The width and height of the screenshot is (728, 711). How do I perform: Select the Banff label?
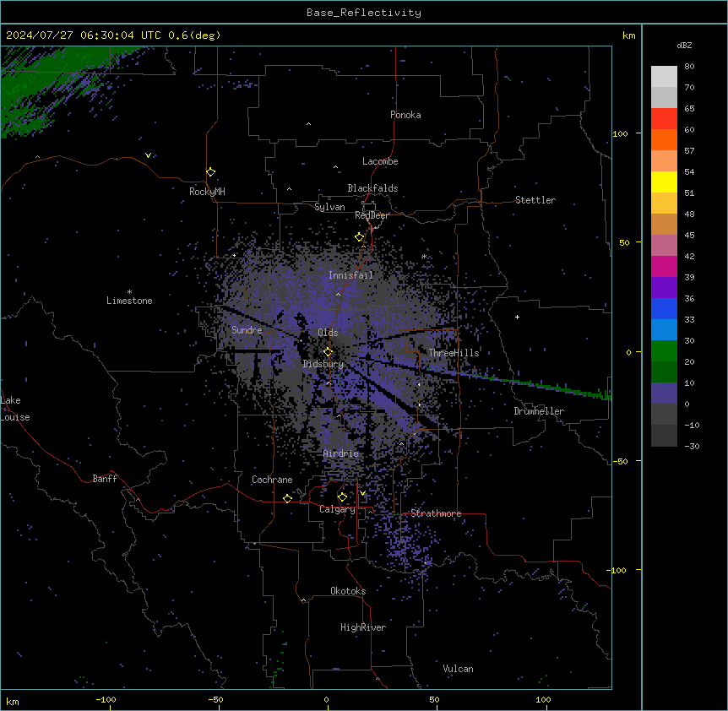[105, 479]
